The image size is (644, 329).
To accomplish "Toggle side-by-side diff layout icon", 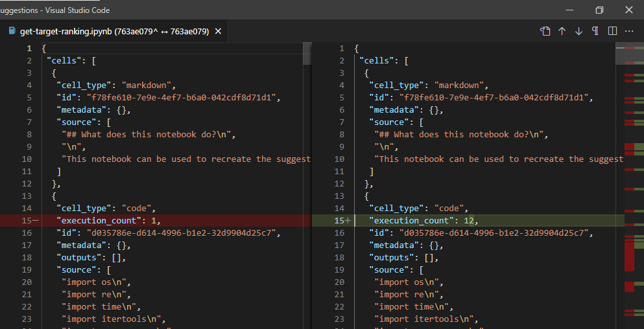I will 612,31.
